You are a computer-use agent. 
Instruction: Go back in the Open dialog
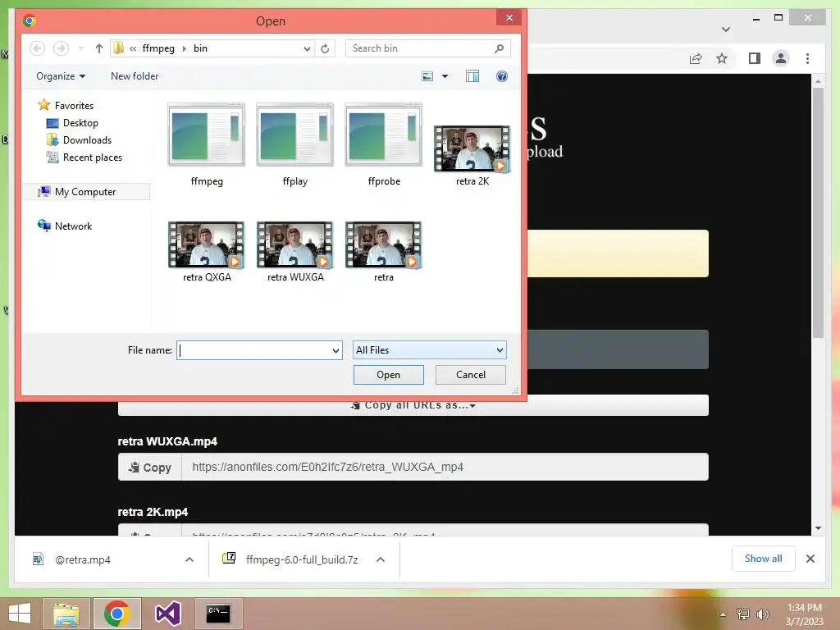tap(37, 48)
